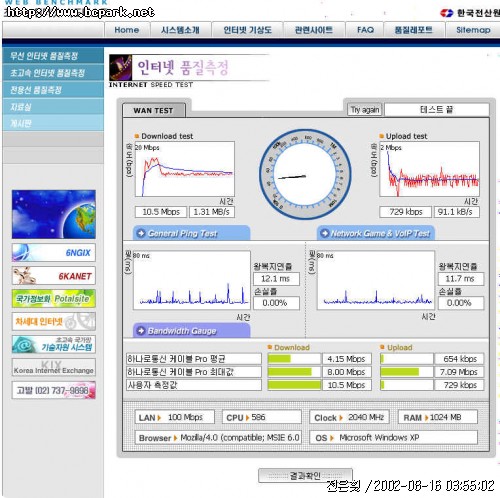This screenshot has width=500, height=498.
Task: Open the Sitemap menu item
Action: pyautogui.click(x=473, y=30)
